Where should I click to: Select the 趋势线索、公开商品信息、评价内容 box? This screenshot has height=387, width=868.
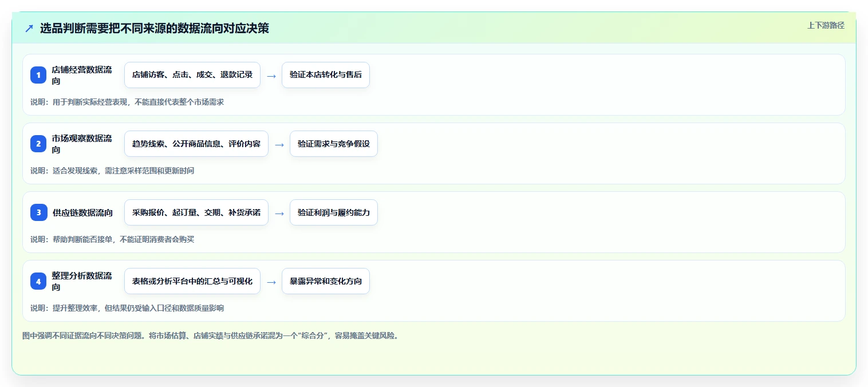[196, 144]
